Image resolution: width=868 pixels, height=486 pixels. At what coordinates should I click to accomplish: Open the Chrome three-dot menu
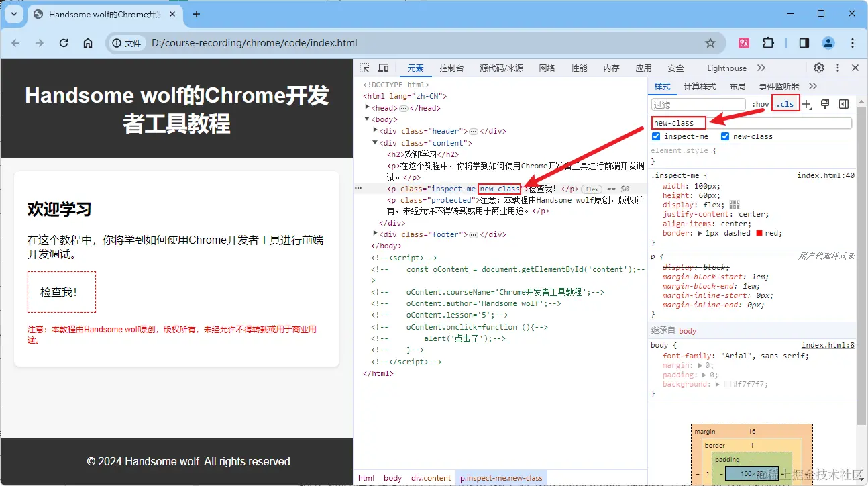tap(853, 43)
